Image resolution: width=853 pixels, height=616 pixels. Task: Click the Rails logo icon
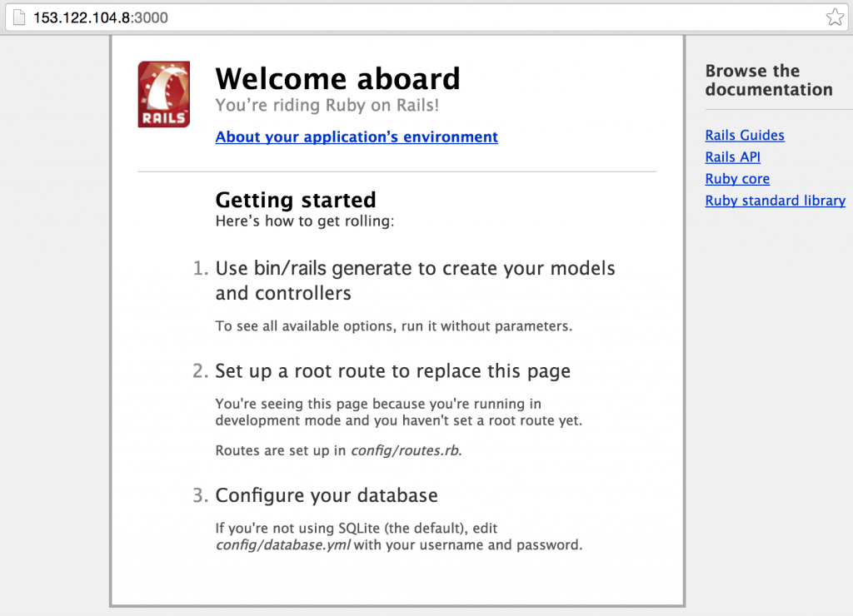point(163,93)
